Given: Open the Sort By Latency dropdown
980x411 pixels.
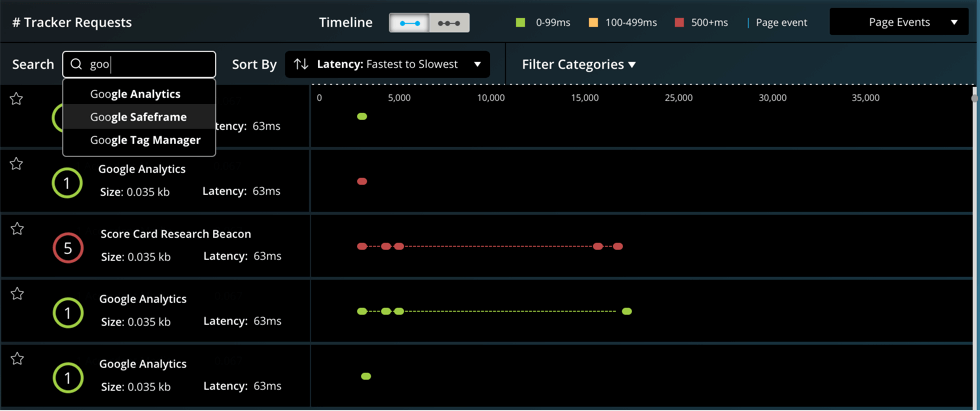Looking at the screenshot, I should [x=387, y=65].
